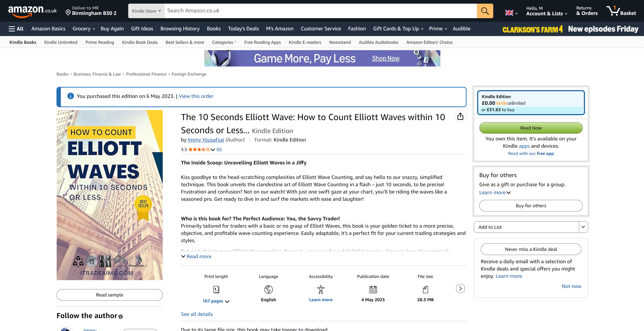644x331 pixels.
Task: Click the Deliver to Birmingham B30 2 location
Action: 91,11
